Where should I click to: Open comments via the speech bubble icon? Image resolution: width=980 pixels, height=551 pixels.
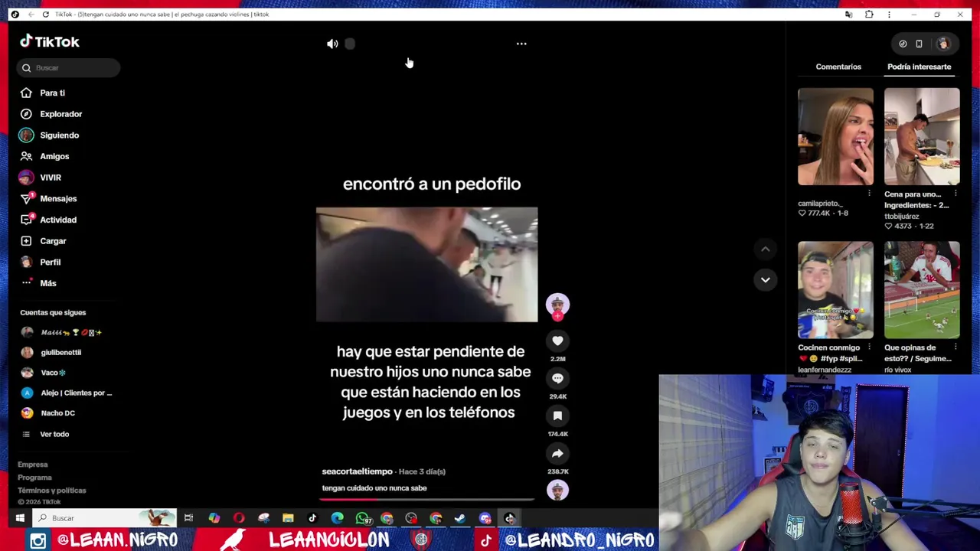(x=557, y=379)
